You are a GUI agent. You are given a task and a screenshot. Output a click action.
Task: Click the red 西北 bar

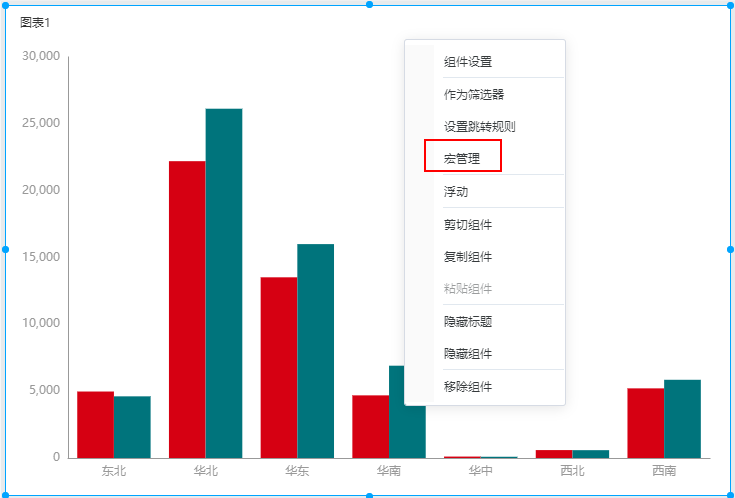pos(554,454)
